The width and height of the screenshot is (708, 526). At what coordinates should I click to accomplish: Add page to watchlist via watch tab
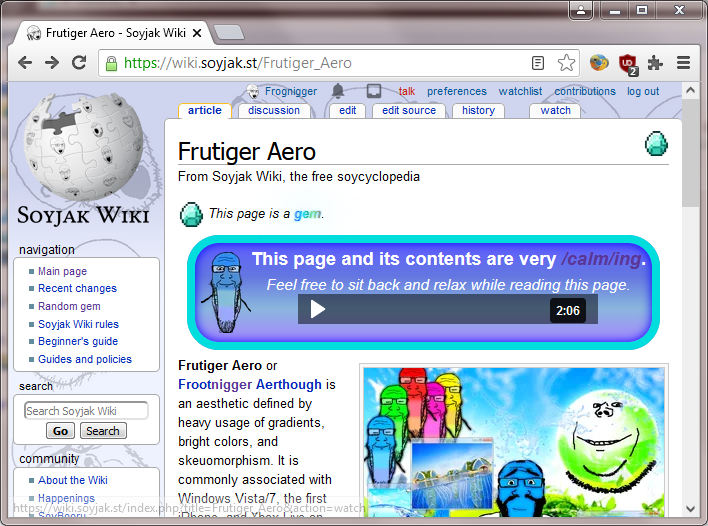(555, 111)
